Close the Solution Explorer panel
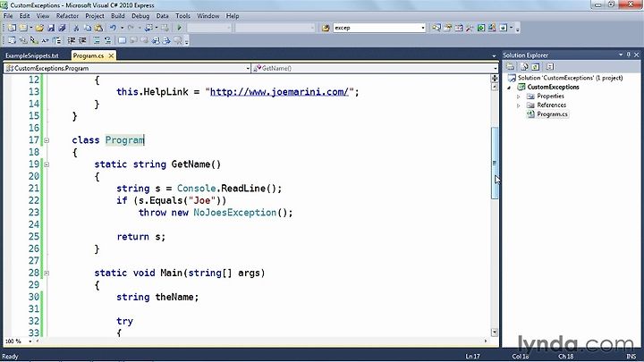This screenshot has height=362, width=644. coord(637,55)
